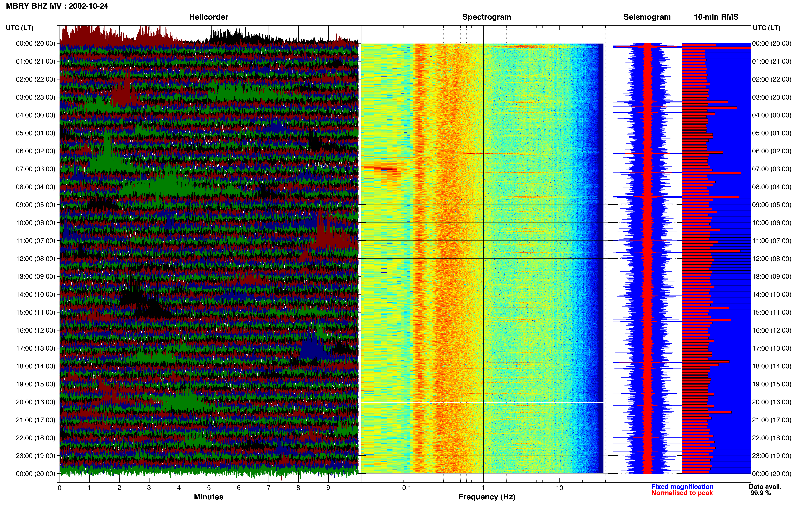
Task: Click the Helicorder-side "19:00 (15:00)" time label
Action: (x=35, y=384)
